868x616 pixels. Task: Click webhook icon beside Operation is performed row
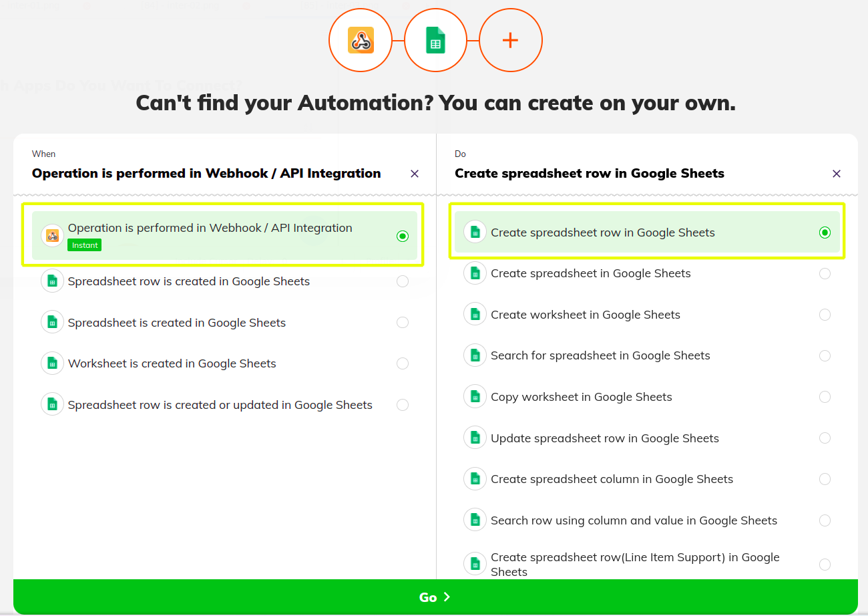[x=53, y=235]
